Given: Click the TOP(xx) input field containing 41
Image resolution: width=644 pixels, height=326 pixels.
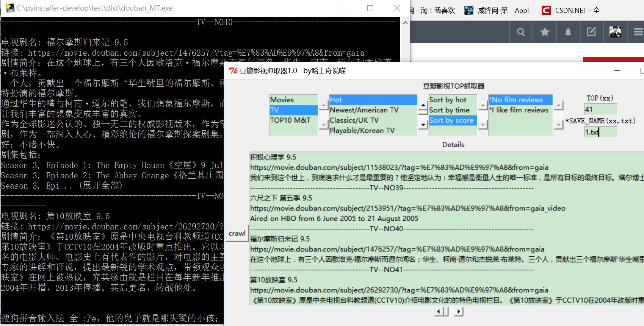Looking at the screenshot, I should (x=600, y=109).
